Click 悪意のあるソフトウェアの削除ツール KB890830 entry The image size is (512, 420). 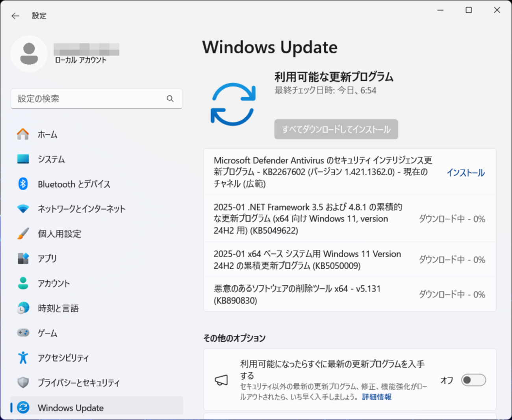coord(350,294)
